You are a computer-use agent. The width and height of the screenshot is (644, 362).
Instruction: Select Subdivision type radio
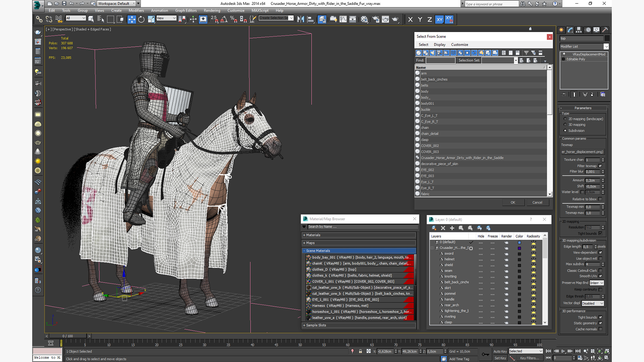[x=565, y=131]
